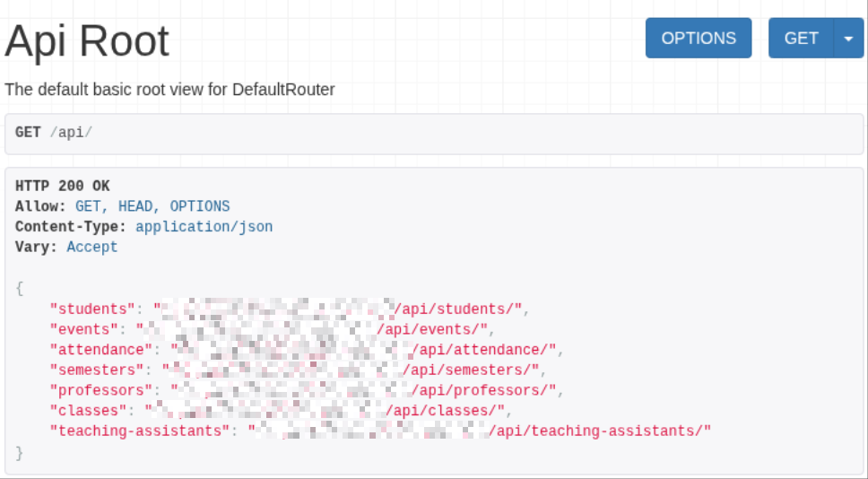Click the DefaultRouter description text
The image size is (868, 479).
tap(169, 89)
